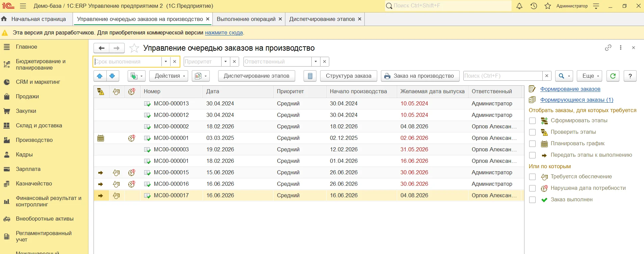
Task: Refresh the order queue list
Action: [x=613, y=76]
